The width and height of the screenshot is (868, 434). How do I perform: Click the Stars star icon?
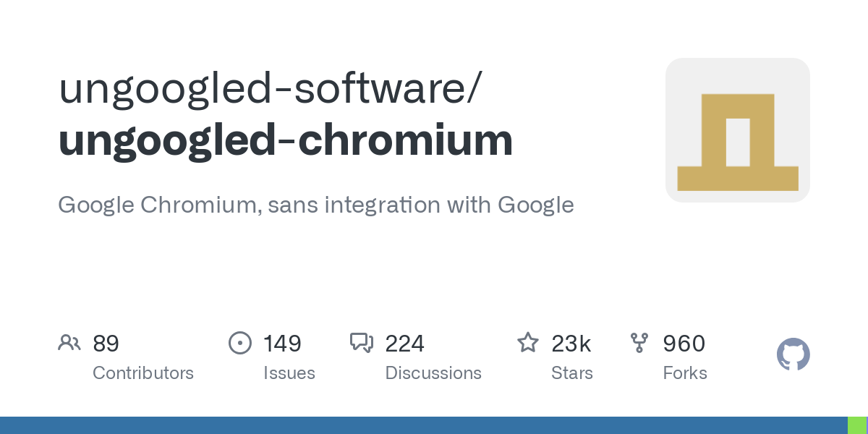[x=528, y=343]
